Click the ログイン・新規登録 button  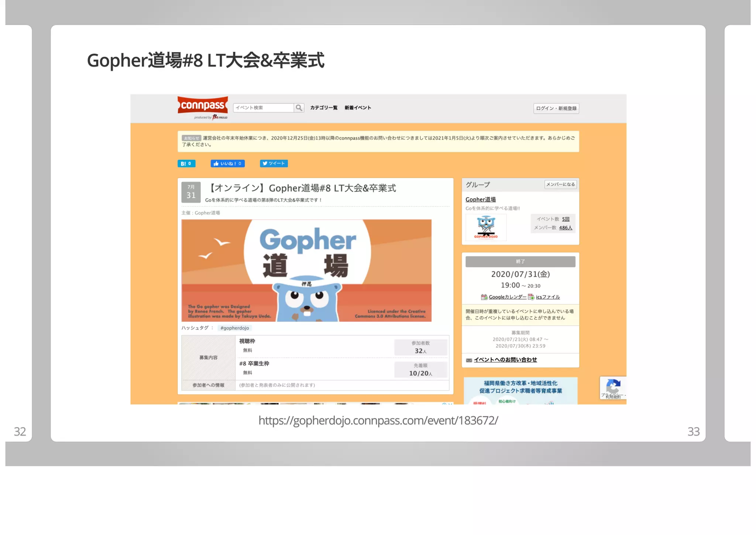[556, 108]
